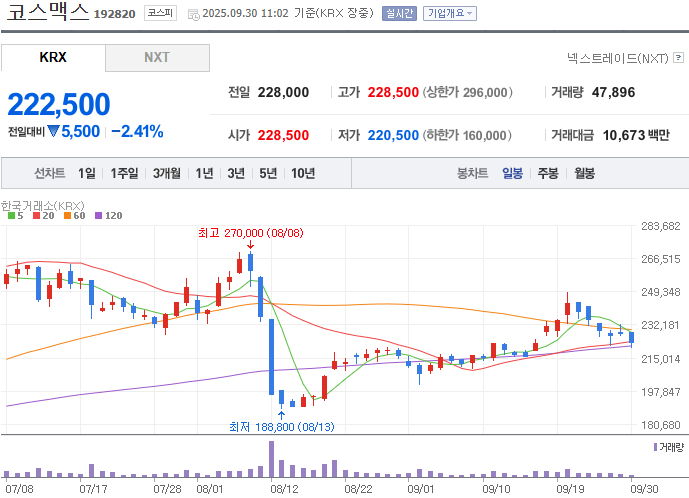Click the 시가 value 228,500
Screen dimensions: 689x498
(x=283, y=135)
